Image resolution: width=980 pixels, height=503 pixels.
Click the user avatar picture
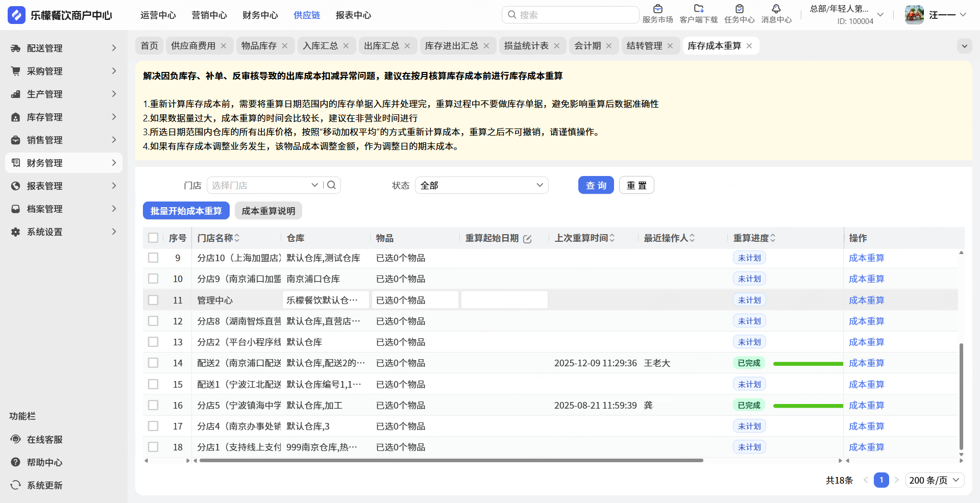click(914, 15)
